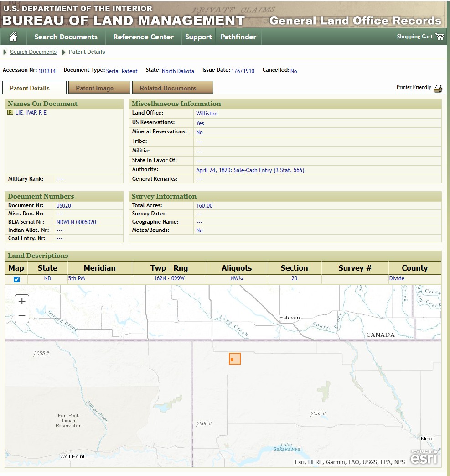Image resolution: width=450 pixels, height=476 pixels.
Task: Click the Divide county link
Action: coord(397,278)
